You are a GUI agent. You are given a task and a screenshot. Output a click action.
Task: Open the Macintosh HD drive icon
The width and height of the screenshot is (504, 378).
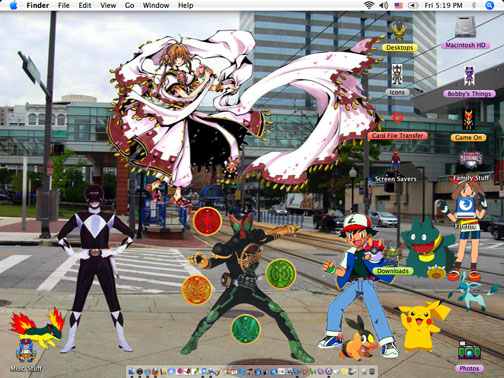tap(465, 26)
